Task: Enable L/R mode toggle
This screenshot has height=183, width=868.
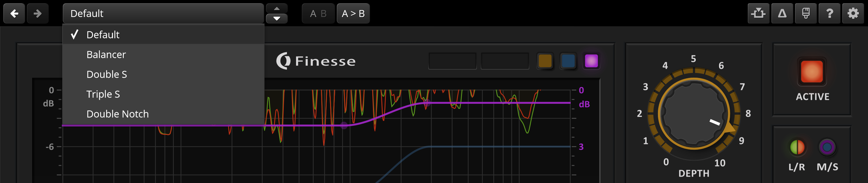Action: point(797,147)
